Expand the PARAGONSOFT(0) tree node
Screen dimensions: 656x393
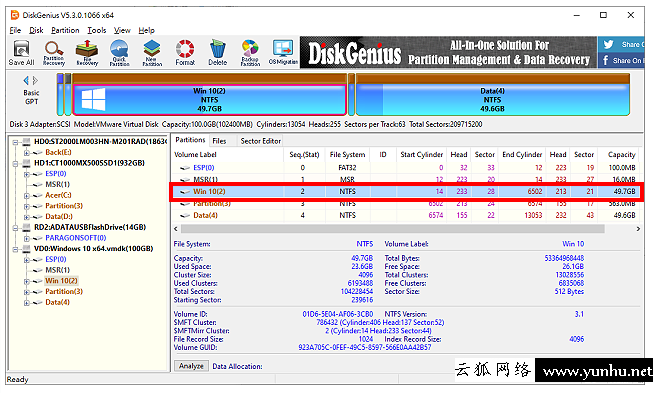point(26,238)
